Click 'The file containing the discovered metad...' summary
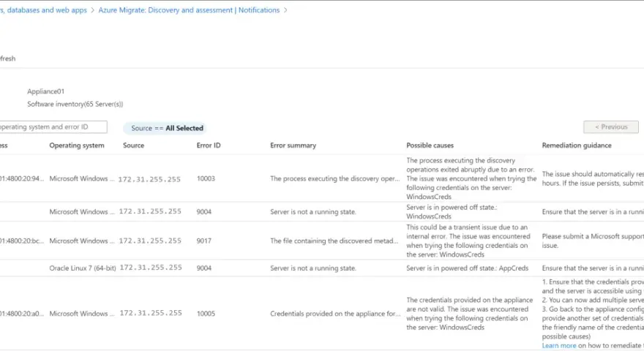This screenshot has width=644, height=351. [x=334, y=241]
